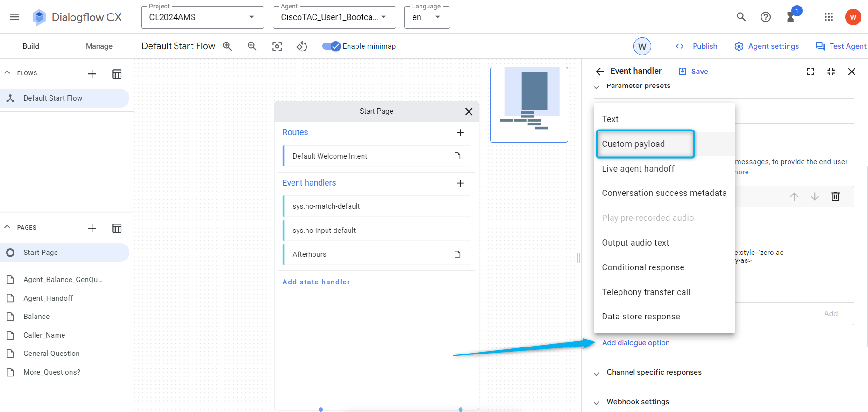This screenshot has height=412, width=868.
Task: Open the Afterhours event handler
Action: 377,254
